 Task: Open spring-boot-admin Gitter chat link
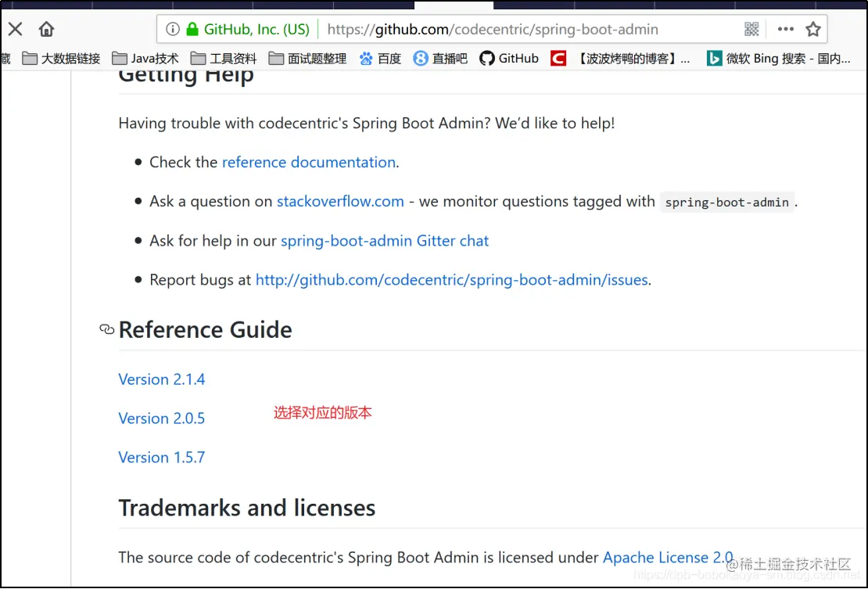click(x=385, y=241)
